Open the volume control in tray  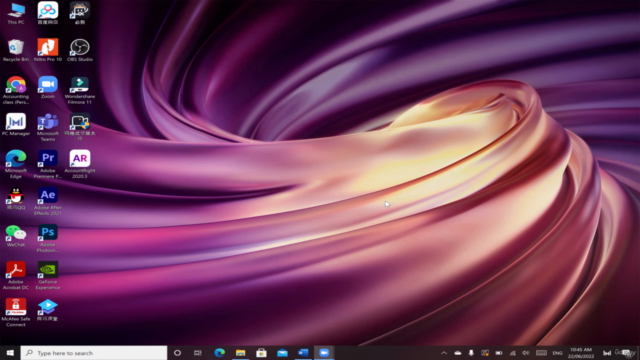526,353
